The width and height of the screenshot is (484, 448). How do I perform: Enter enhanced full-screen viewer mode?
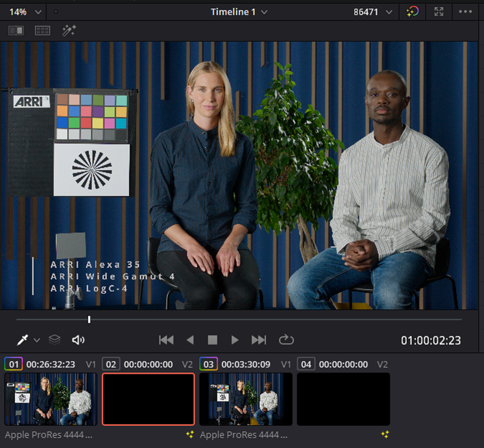[439, 12]
